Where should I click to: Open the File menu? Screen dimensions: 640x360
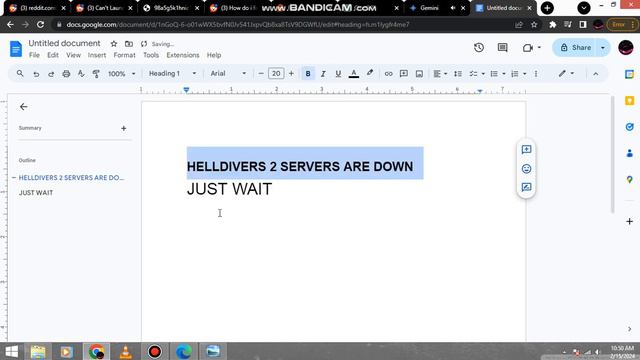click(34, 55)
